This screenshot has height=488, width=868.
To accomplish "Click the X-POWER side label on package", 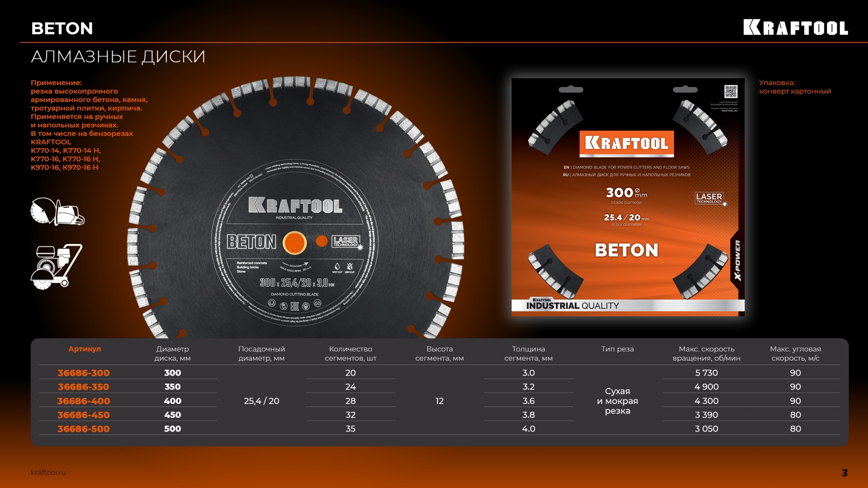I will [x=738, y=260].
